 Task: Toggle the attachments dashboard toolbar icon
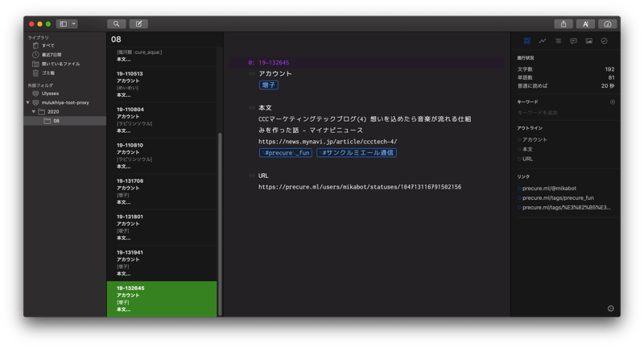coord(608,24)
